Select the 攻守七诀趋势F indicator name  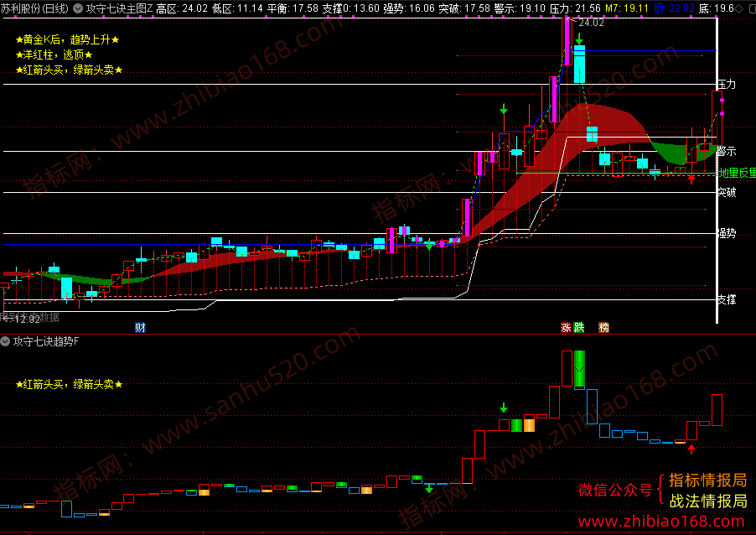click(x=46, y=341)
